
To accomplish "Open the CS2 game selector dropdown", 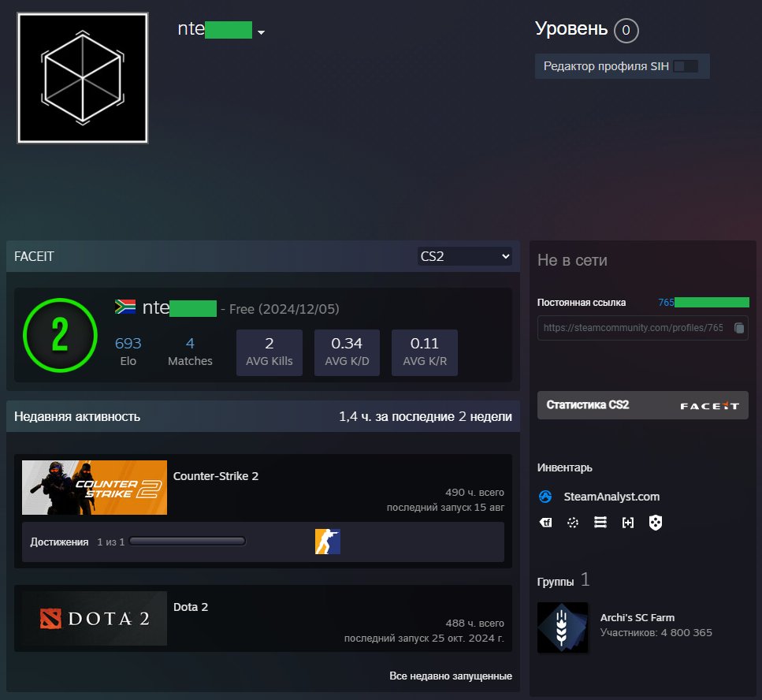I will coord(465,256).
